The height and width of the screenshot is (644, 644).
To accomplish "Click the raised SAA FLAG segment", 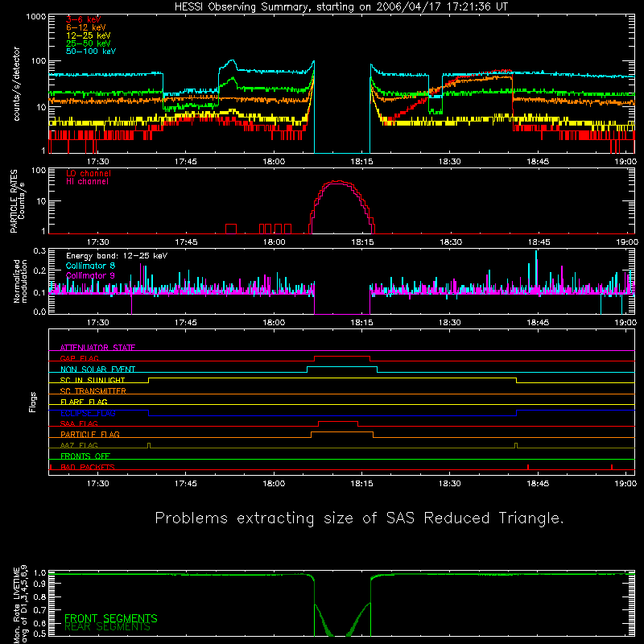I will click(x=338, y=421).
